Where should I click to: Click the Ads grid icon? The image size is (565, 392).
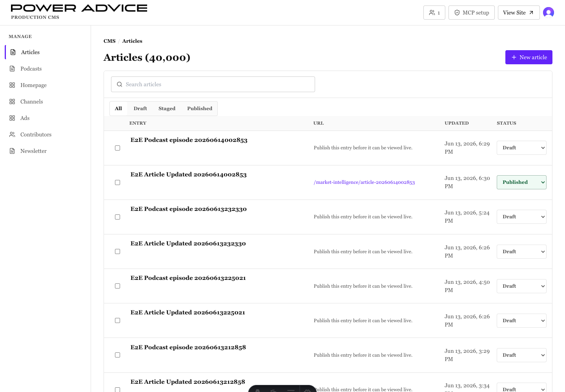[x=12, y=118]
